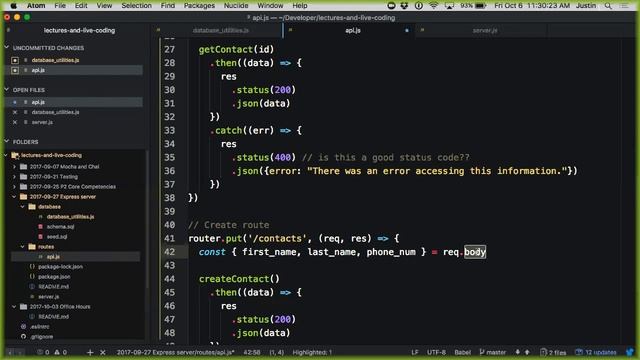Open the Selection menu
Screen dimensions: 640x360
pyautogui.click(x=136, y=6)
